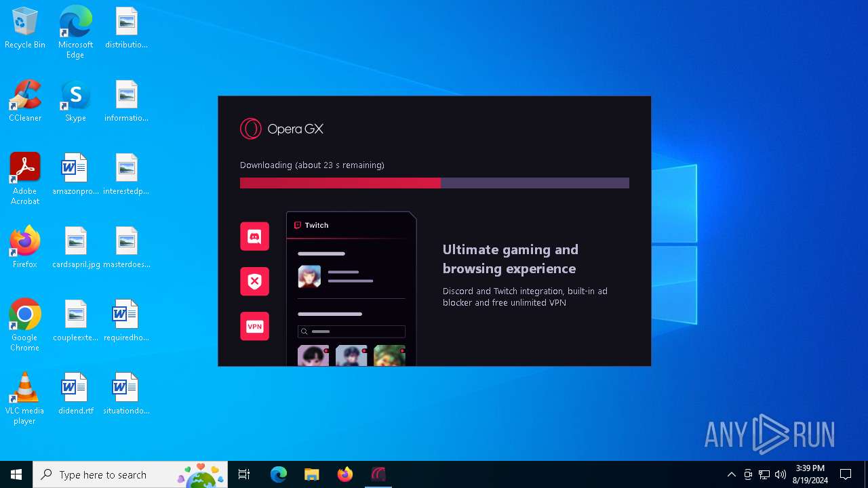Select the informatio... image file
Viewport: 868px width, 488px height.
[126, 102]
